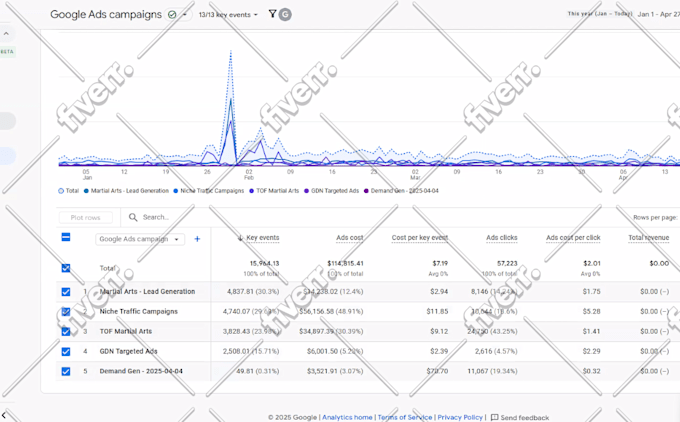Open the Google Ads campaign dimension dropdown
Image resolution: width=680 pixels, height=422 pixels.
coord(140,239)
